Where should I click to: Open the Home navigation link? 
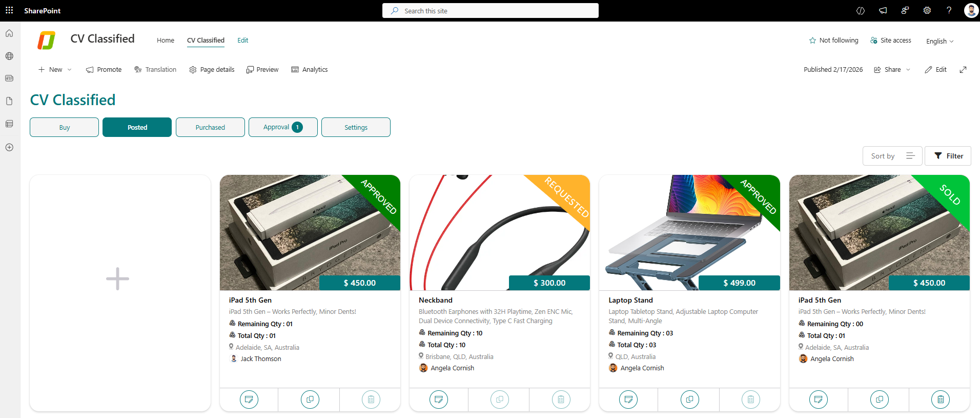165,41
